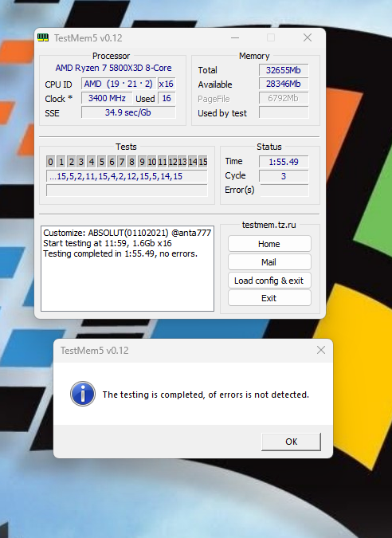The image size is (392, 538).
Task: Close the TestMem5 main window
Action: (x=308, y=37)
